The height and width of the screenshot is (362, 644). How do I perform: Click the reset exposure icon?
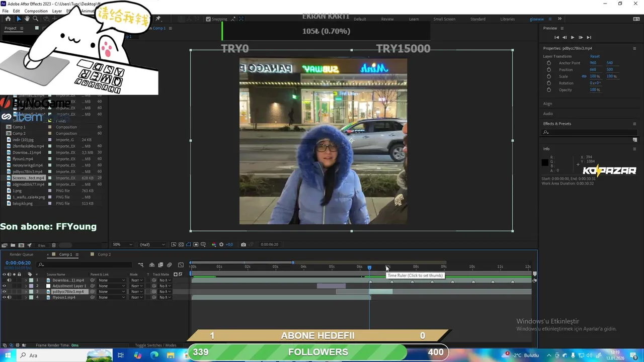[221, 244]
